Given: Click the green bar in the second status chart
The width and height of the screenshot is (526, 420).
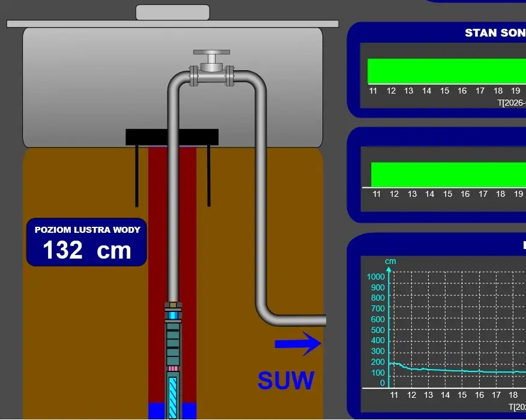Looking at the screenshot, I should tap(449, 175).
